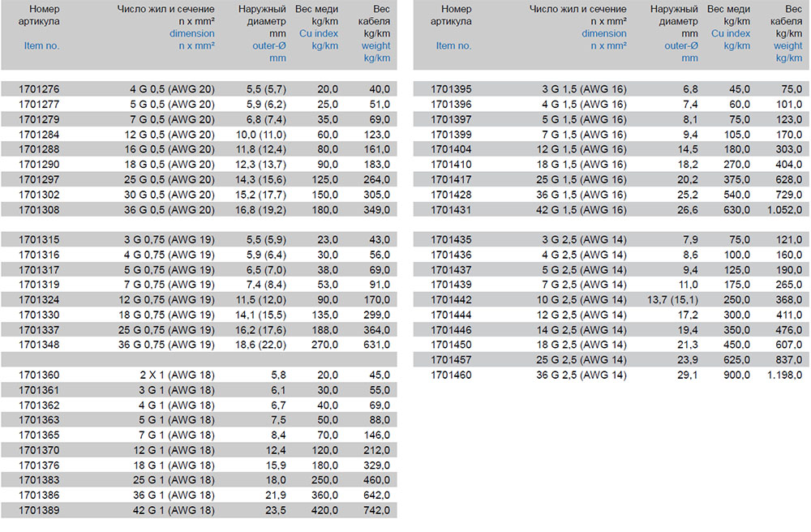
Task: Click item number 1701417
Action: tap(452, 179)
